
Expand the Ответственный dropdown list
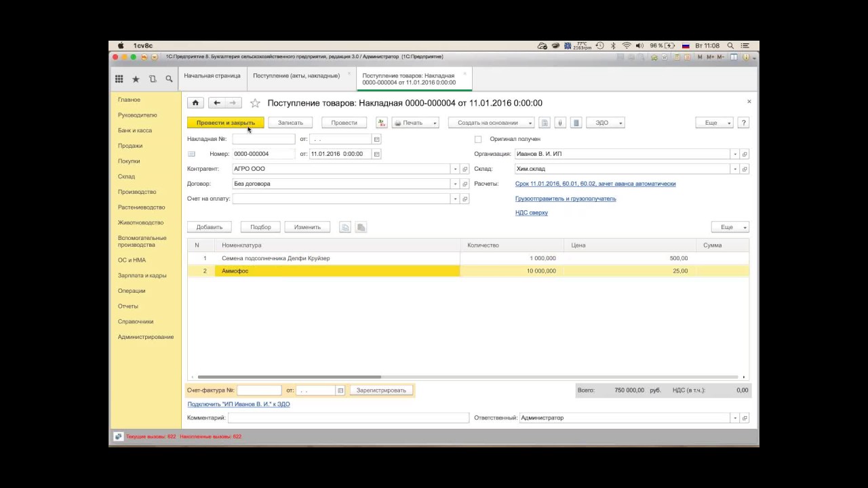734,418
